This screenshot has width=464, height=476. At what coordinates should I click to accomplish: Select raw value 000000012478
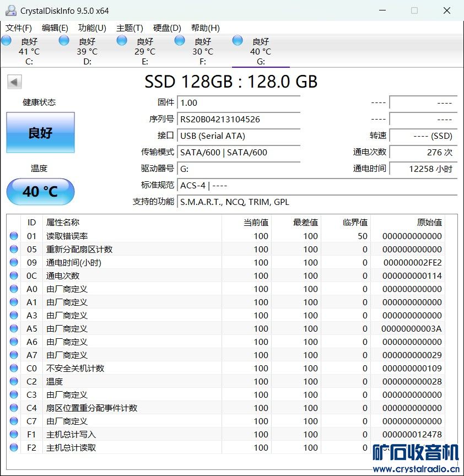click(x=412, y=435)
